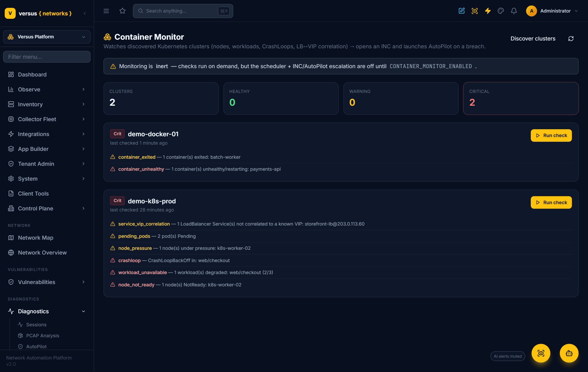
Task: Open notifications bell
Action: 514,11
